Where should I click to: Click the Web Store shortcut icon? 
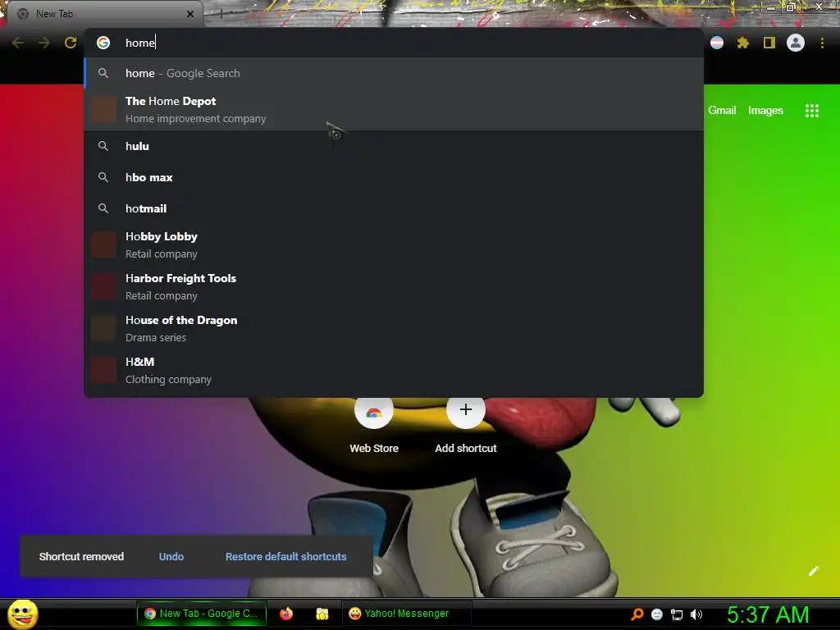coord(374,412)
